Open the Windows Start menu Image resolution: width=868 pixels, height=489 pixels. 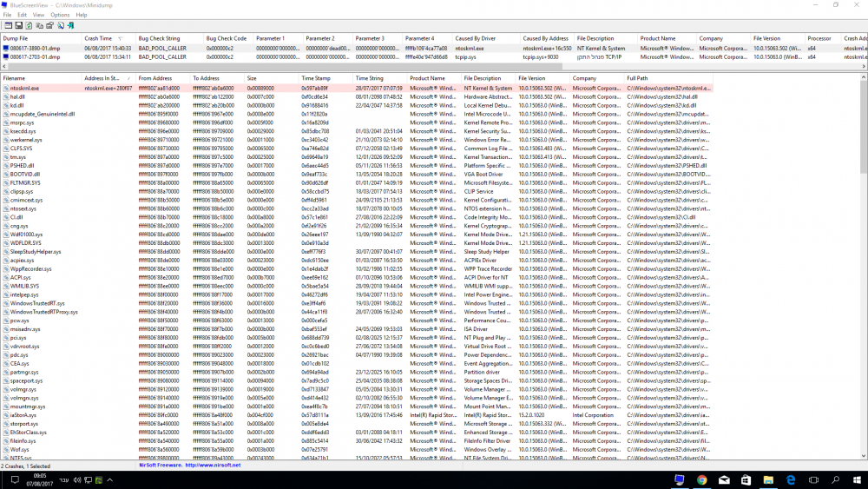point(857,480)
